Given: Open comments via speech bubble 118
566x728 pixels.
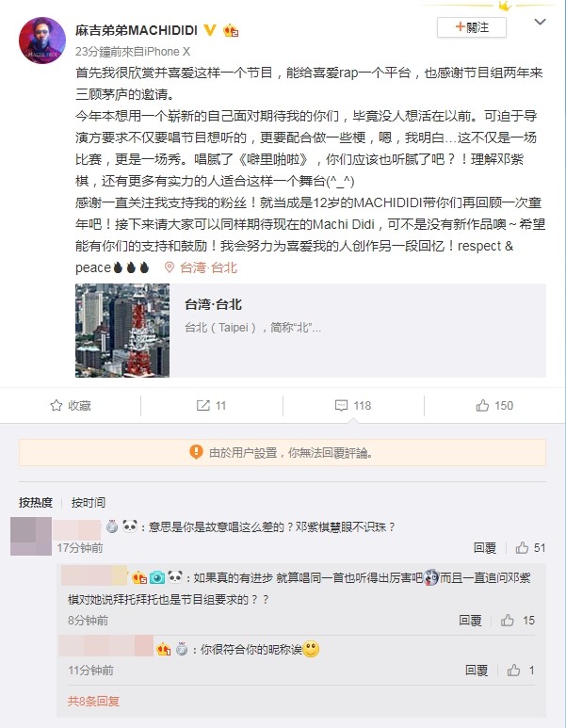Looking at the screenshot, I should point(353,405).
